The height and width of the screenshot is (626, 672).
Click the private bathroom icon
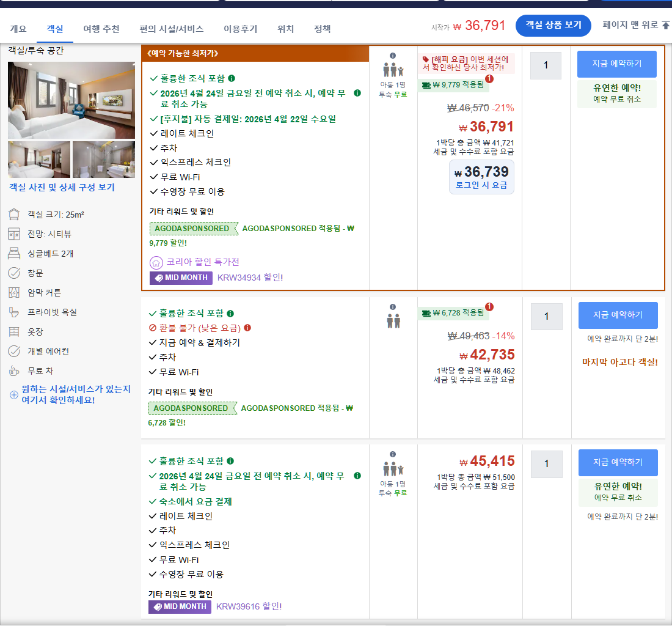coord(14,312)
